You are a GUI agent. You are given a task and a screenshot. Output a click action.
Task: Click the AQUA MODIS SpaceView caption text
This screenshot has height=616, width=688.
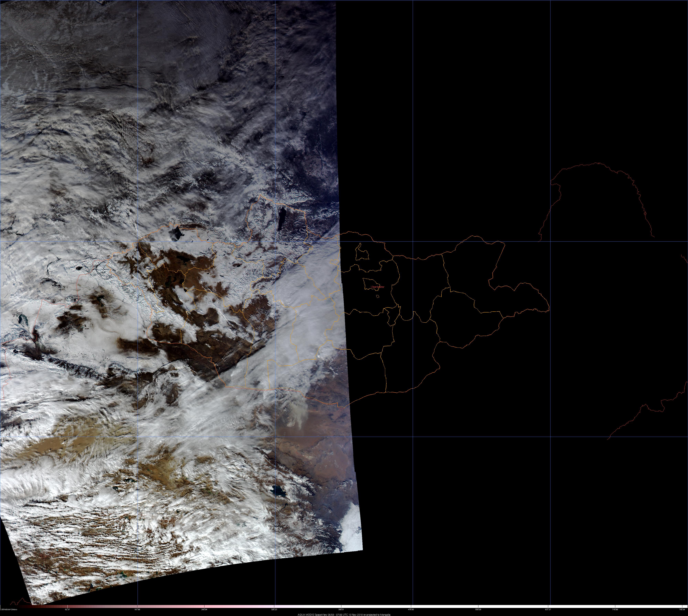[x=344, y=614]
